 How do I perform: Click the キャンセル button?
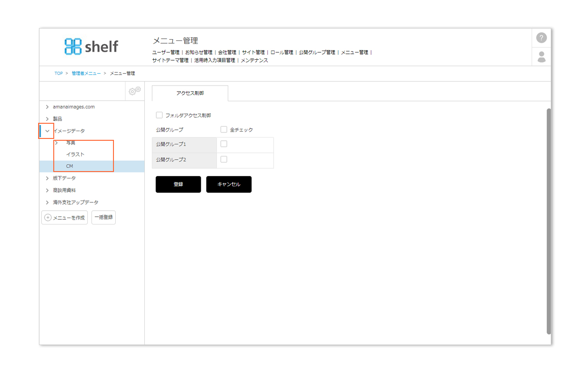pyautogui.click(x=229, y=184)
